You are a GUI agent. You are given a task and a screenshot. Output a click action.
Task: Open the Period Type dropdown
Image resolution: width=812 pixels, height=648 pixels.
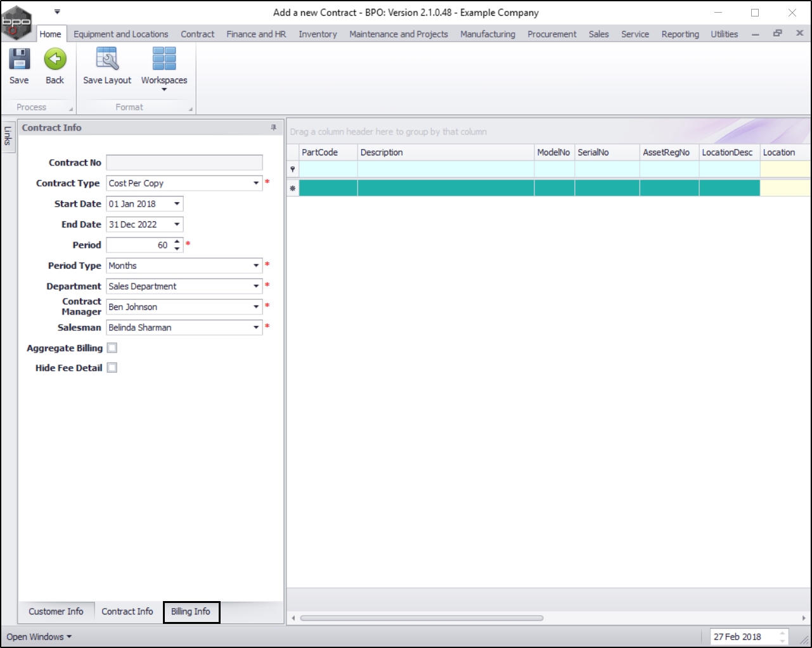click(x=256, y=266)
